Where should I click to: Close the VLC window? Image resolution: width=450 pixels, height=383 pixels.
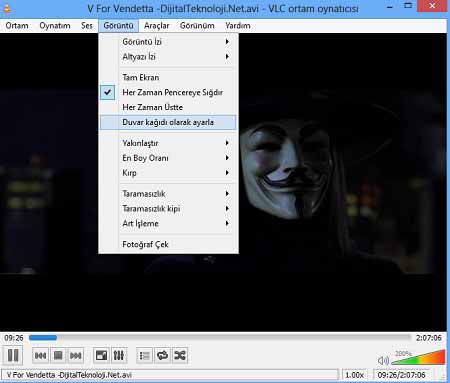432,6
